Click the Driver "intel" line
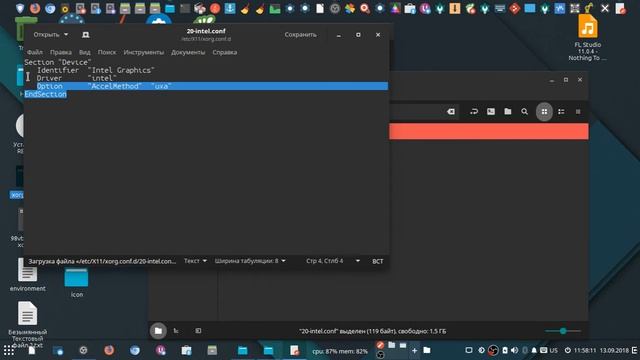 (76, 78)
